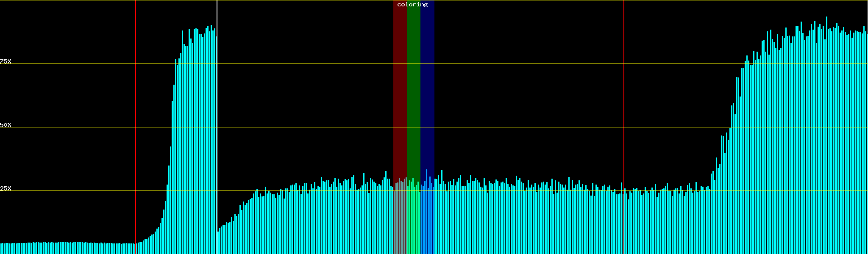Image resolution: width=868 pixels, height=254 pixels.
Task: Click the first short bar after the white line
Action: [x=218, y=242]
